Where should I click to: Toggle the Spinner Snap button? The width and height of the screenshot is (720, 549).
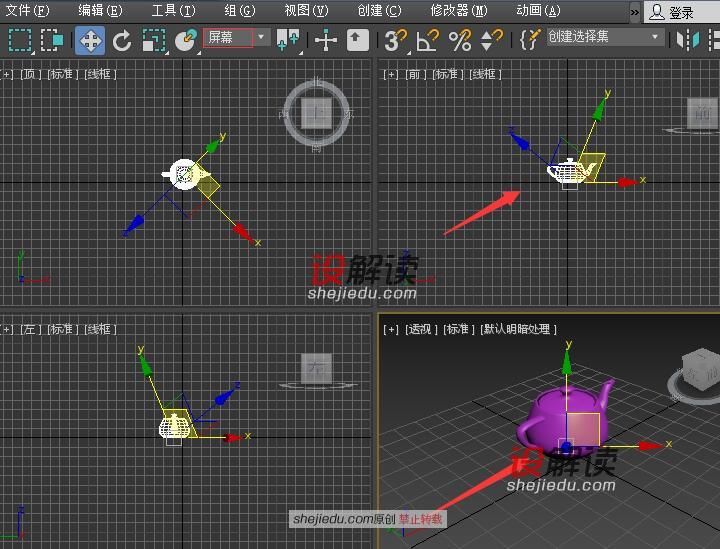click(491, 40)
